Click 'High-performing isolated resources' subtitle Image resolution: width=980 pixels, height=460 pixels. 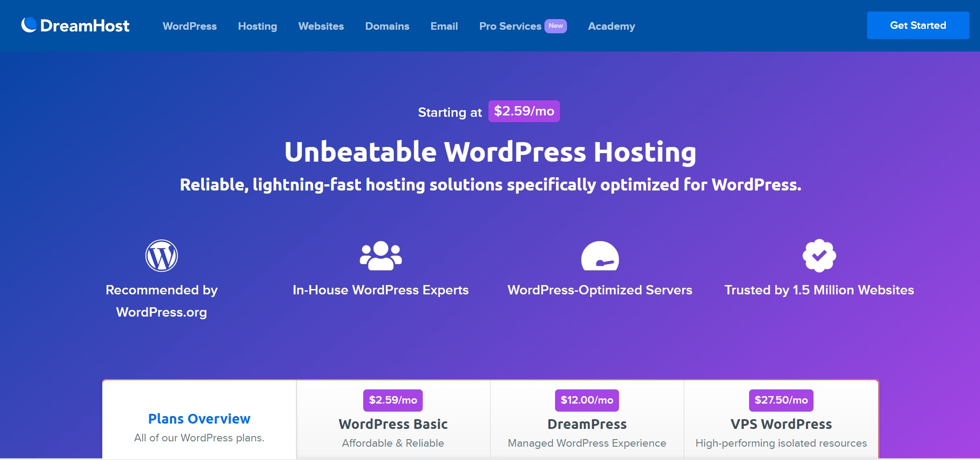point(781,443)
